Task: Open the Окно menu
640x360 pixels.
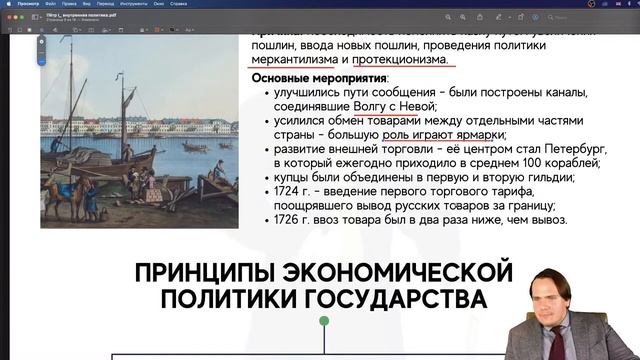Action: pyautogui.click(x=158, y=4)
